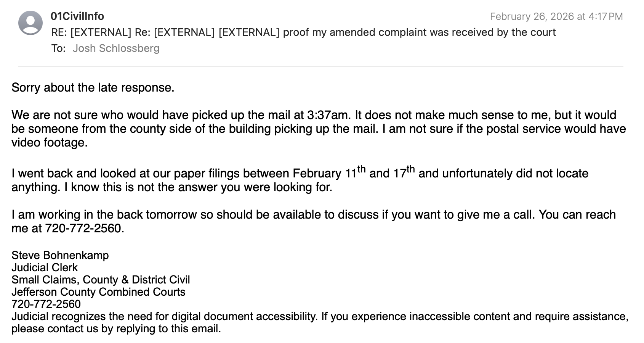Click the sender avatar icon
The width and height of the screenshot is (644, 343).
30,23
